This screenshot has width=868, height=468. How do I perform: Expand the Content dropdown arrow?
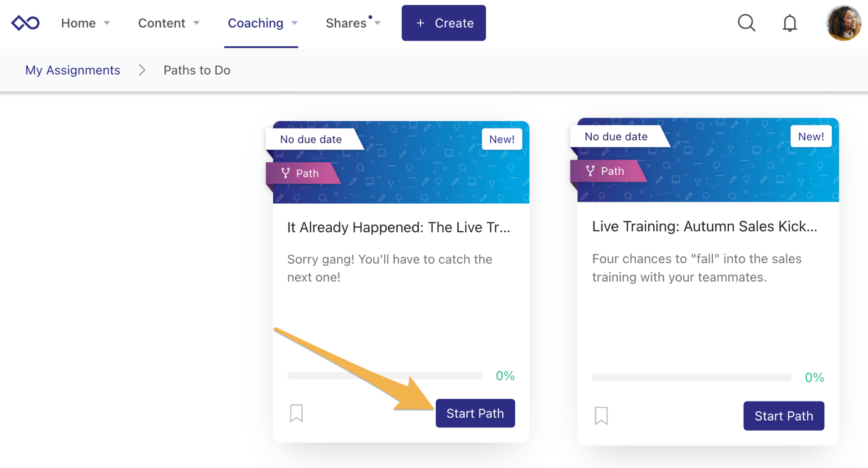coord(196,23)
